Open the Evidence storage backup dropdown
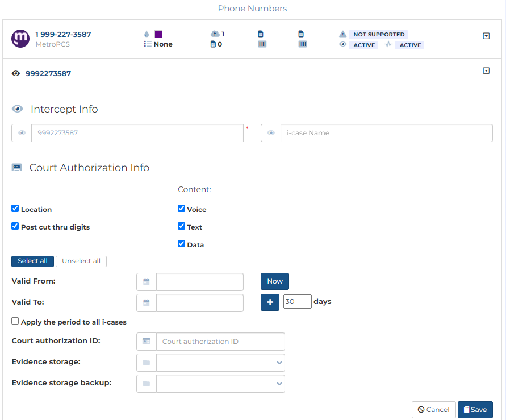506x420 pixels. pos(220,384)
